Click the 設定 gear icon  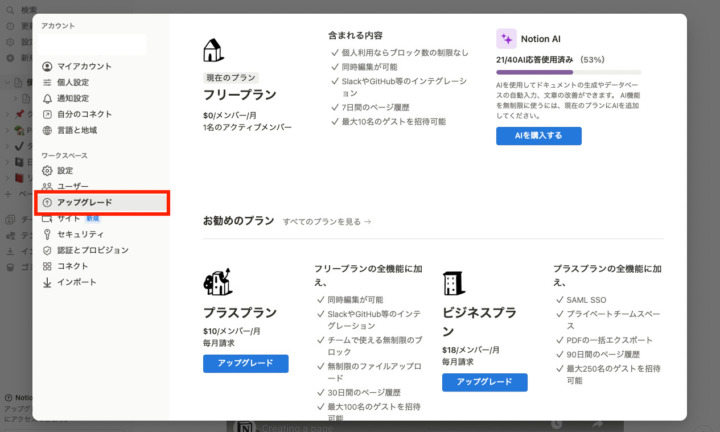47,171
